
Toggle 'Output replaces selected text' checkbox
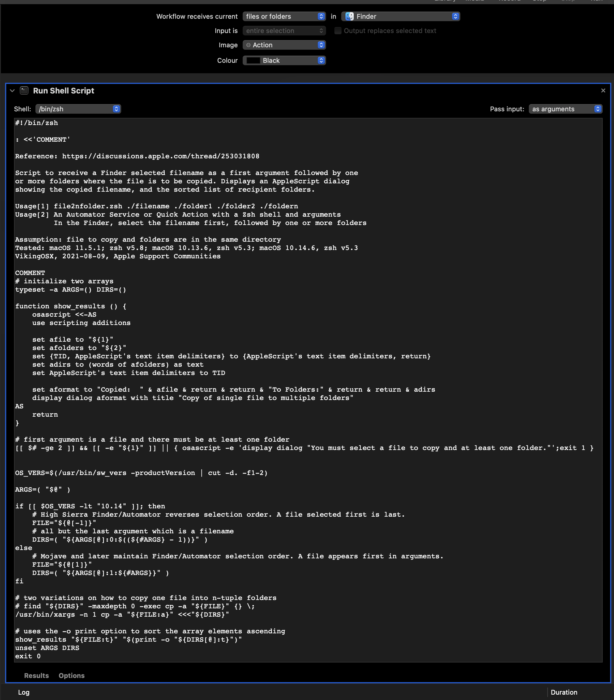[x=338, y=30]
